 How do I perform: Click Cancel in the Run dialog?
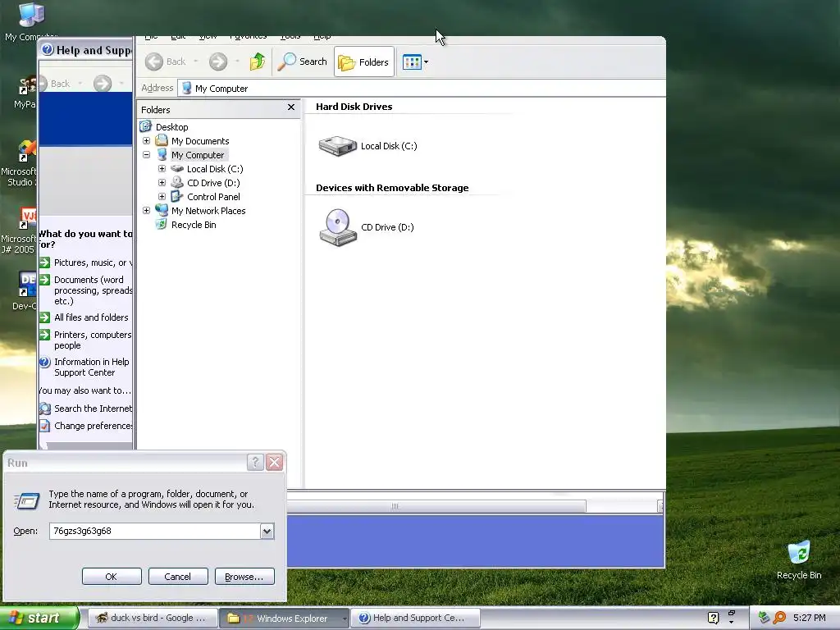(178, 577)
